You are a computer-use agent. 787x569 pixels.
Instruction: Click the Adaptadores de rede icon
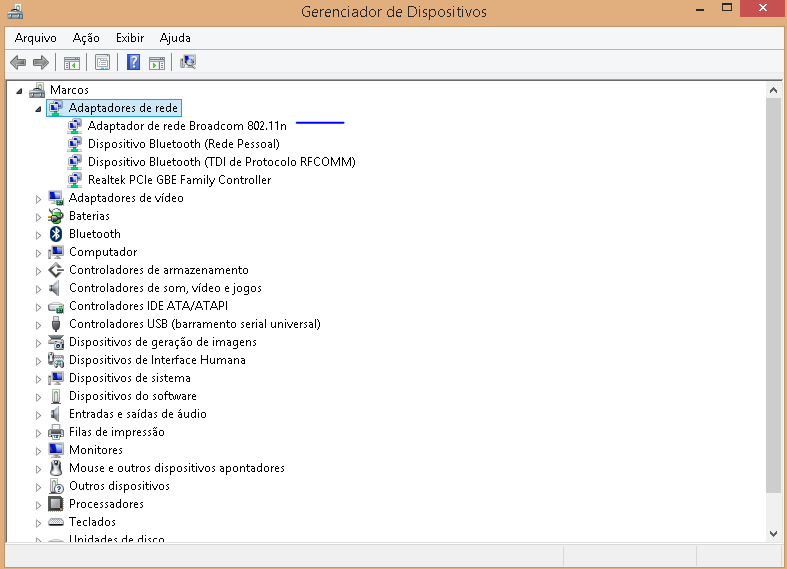[x=56, y=108]
